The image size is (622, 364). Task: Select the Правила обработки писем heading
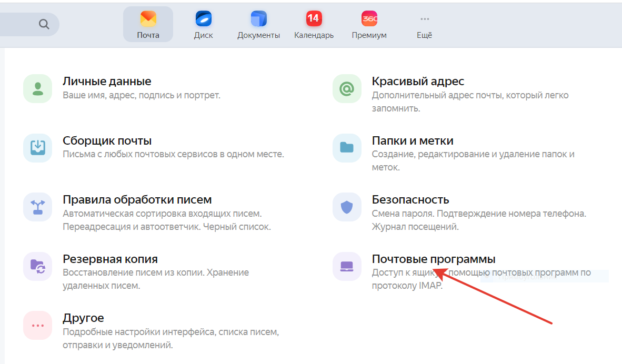point(137,200)
